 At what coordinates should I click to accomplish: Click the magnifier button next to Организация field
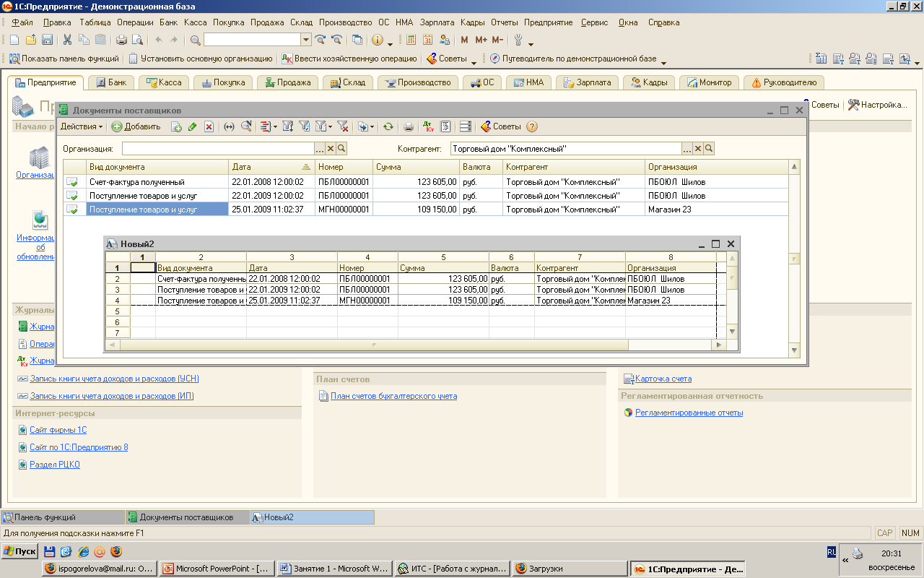[x=342, y=148]
